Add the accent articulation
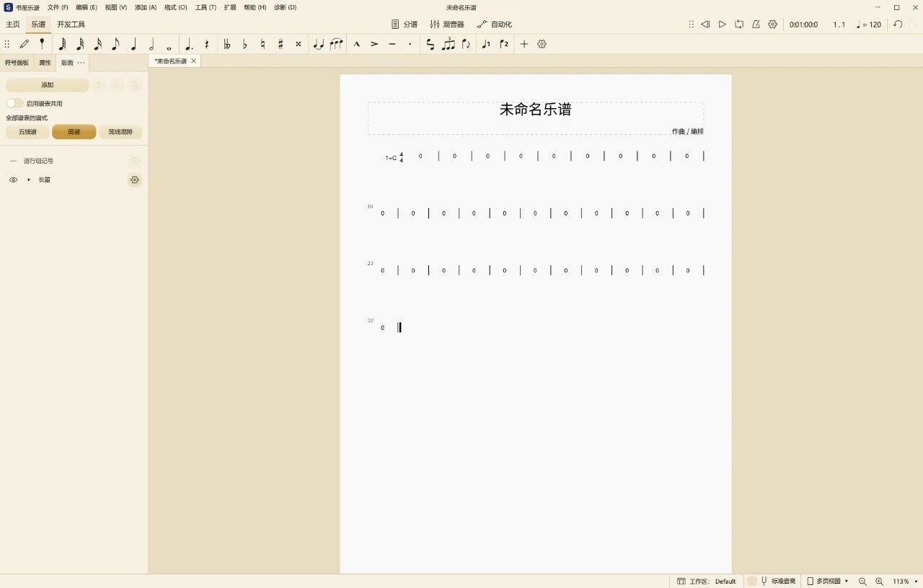Viewport: 923px width, 588px height. tap(374, 44)
